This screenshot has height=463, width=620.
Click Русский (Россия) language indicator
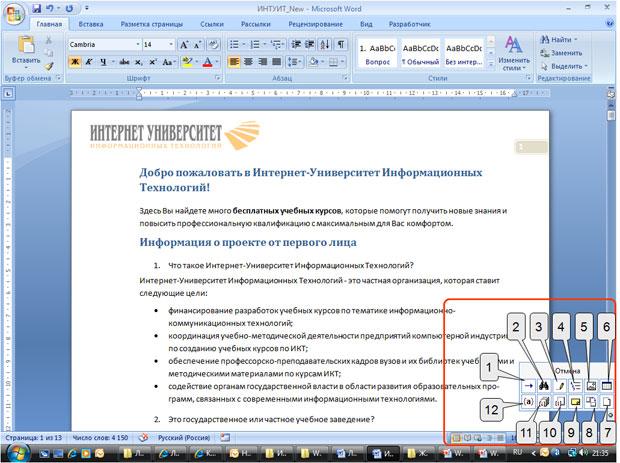tap(184, 438)
